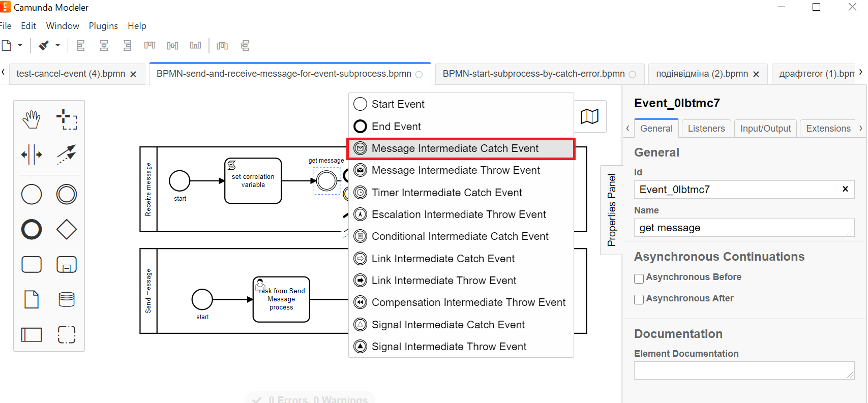Align elements middle toolbar icon
The image size is (868, 403).
[x=172, y=46]
